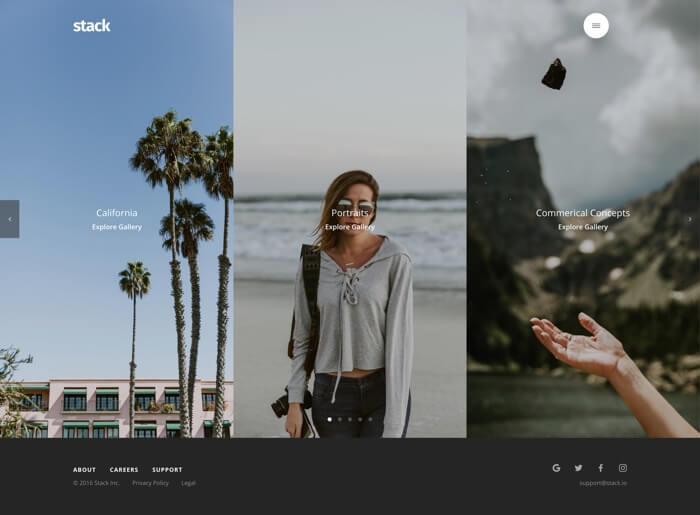This screenshot has width=700, height=515.
Task: Click Explore Gallery under Commerical Concepts
Action: [x=583, y=227]
